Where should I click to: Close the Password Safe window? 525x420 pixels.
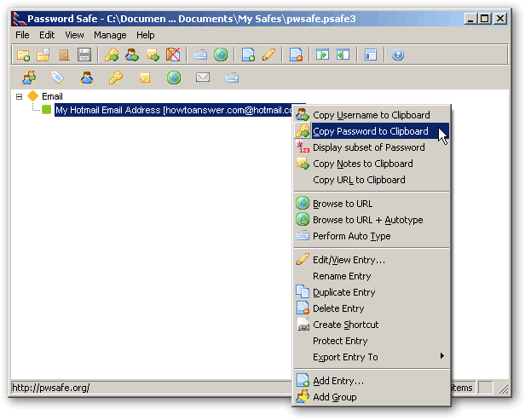tap(500, 19)
